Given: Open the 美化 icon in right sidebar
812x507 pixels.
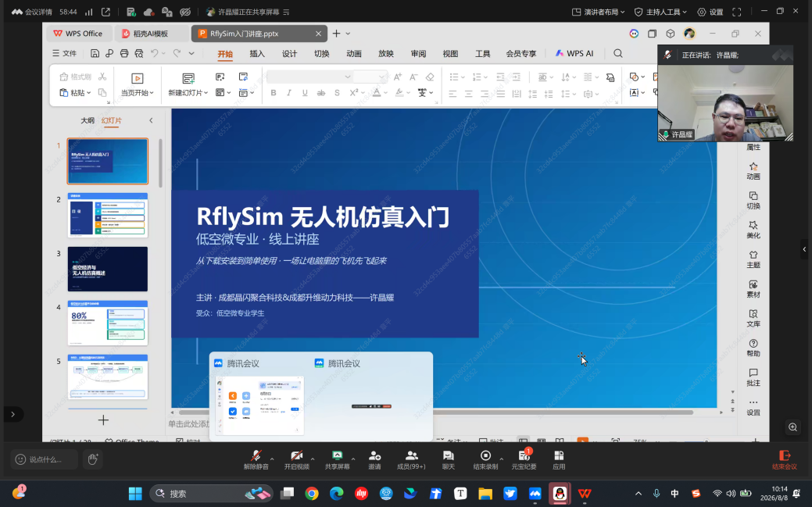Looking at the screenshot, I should point(753,230).
